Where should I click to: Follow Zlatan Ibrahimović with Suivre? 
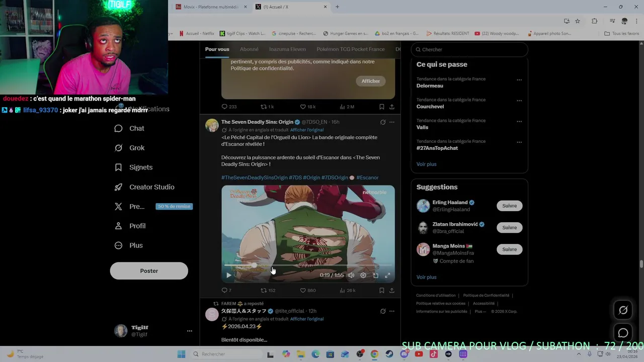pyautogui.click(x=510, y=227)
